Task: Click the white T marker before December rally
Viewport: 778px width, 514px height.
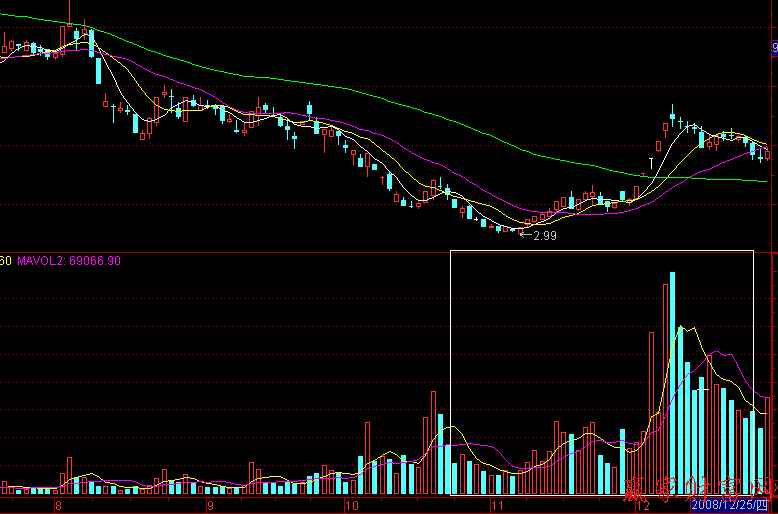Action: pos(652,161)
